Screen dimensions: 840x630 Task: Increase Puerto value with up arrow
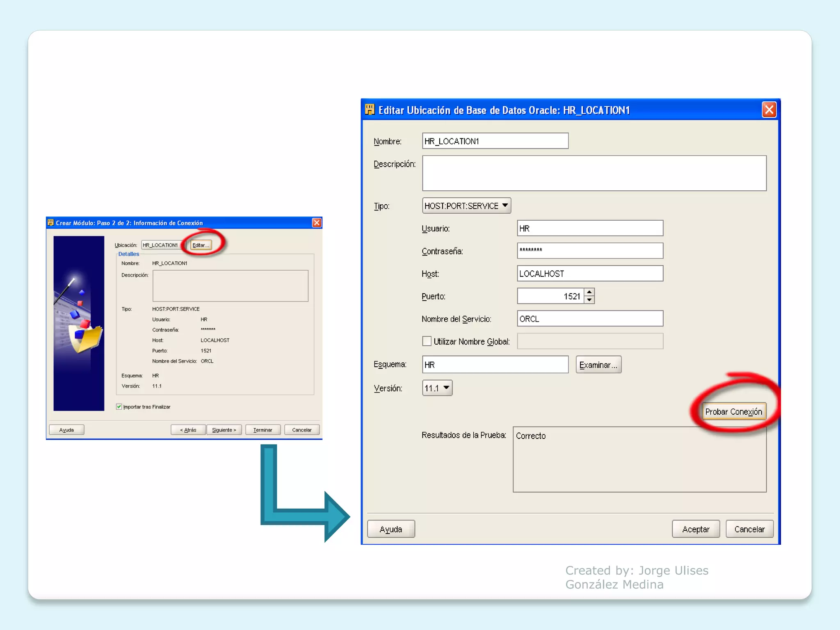589,292
